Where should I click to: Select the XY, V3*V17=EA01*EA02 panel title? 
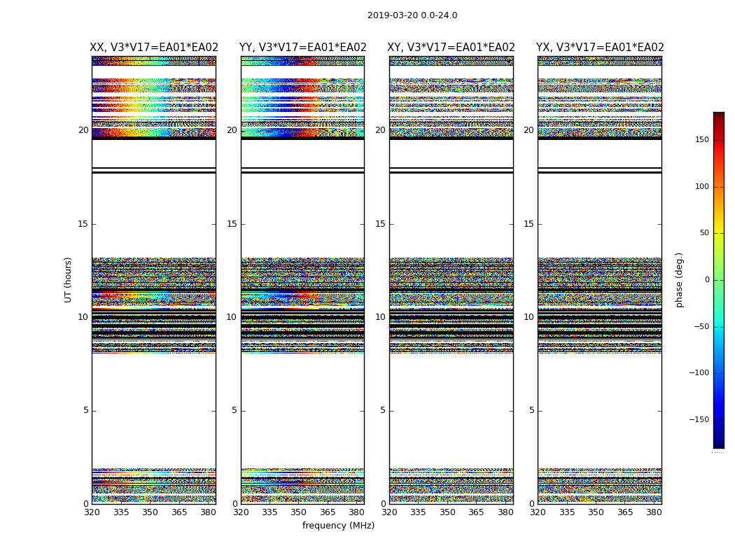click(x=451, y=48)
